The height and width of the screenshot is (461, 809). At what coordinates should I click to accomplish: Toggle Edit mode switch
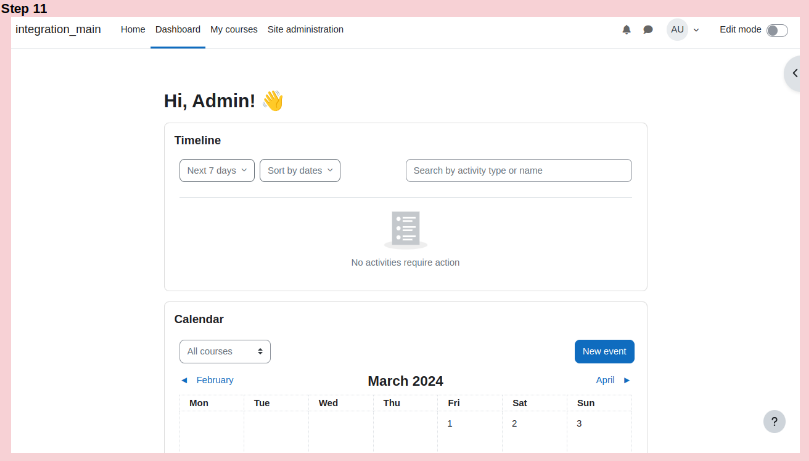(777, 30)
